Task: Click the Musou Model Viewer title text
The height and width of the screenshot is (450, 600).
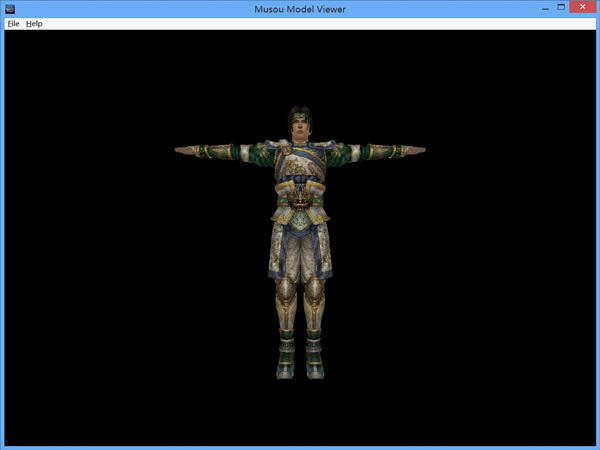Action: pyautogui.click(x=300, y=9)
